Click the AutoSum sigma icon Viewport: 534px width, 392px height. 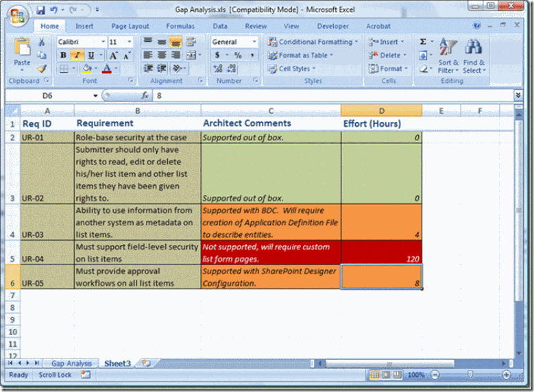423,42
